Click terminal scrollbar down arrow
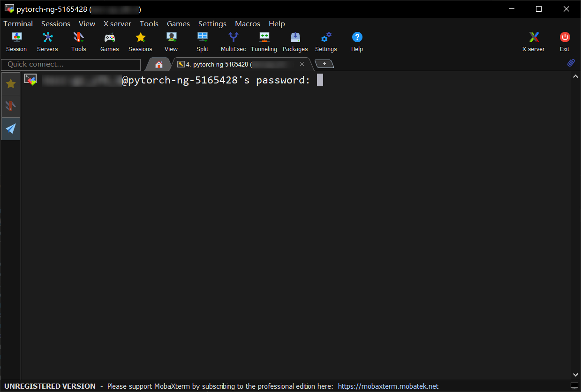The image size is (581, 392). pos(576,375)
